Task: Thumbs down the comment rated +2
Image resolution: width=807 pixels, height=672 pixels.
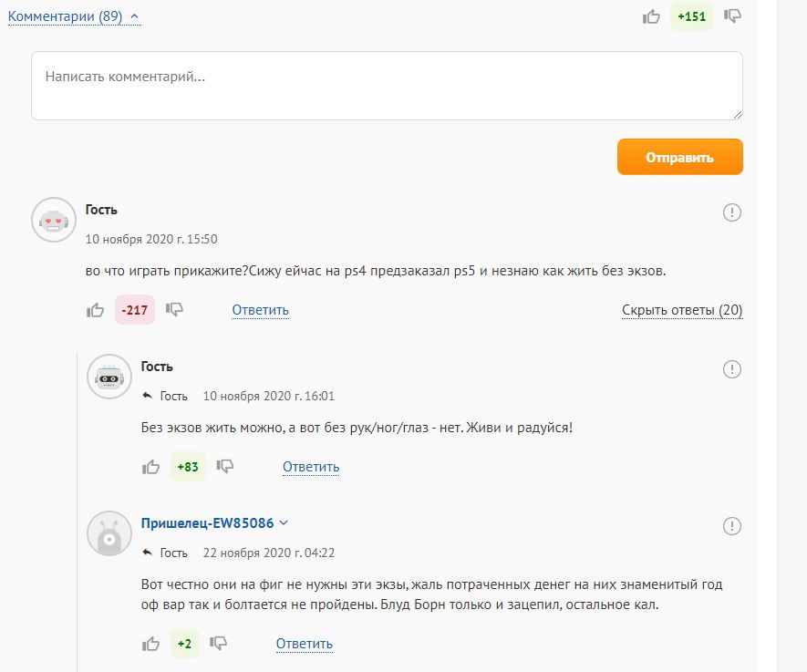Action: (x=218, y=644)
